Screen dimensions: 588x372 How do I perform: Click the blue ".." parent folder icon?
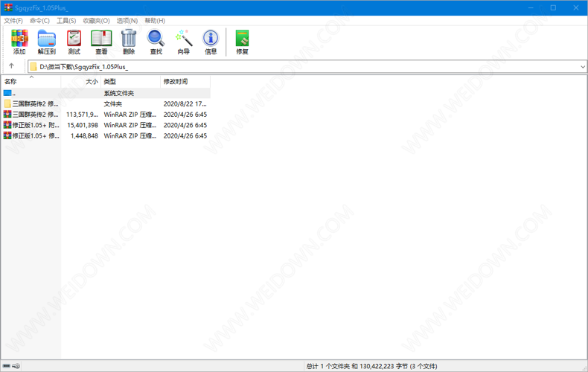[7, 93]
